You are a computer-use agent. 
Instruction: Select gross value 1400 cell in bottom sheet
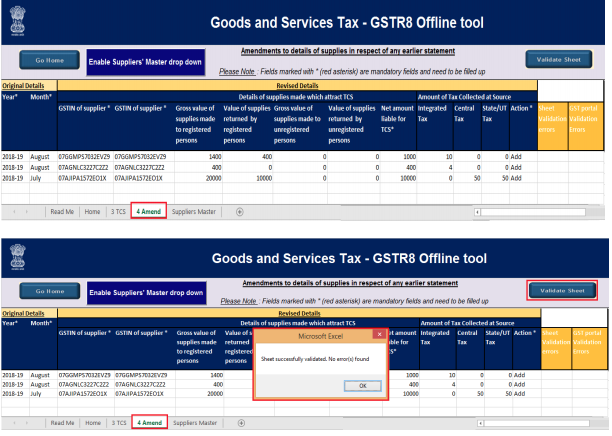pyautogui.click(x=199, y=375)
